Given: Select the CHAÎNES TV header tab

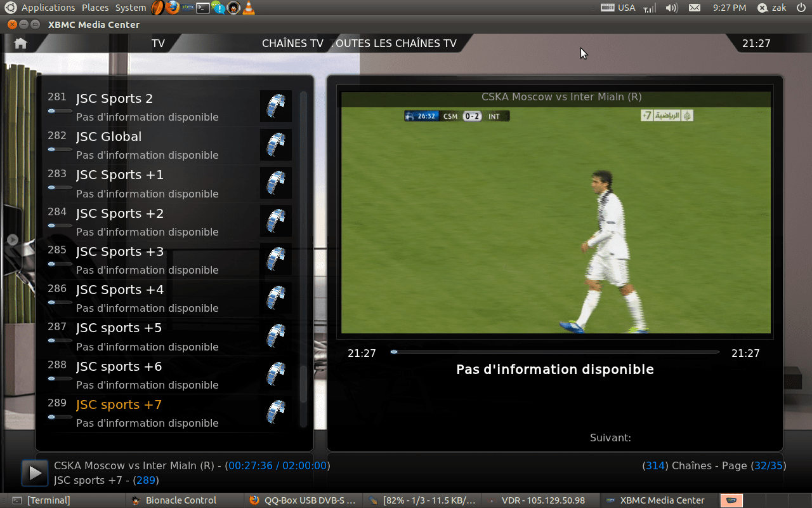Looking at the screenshot, I should (292, 43).
